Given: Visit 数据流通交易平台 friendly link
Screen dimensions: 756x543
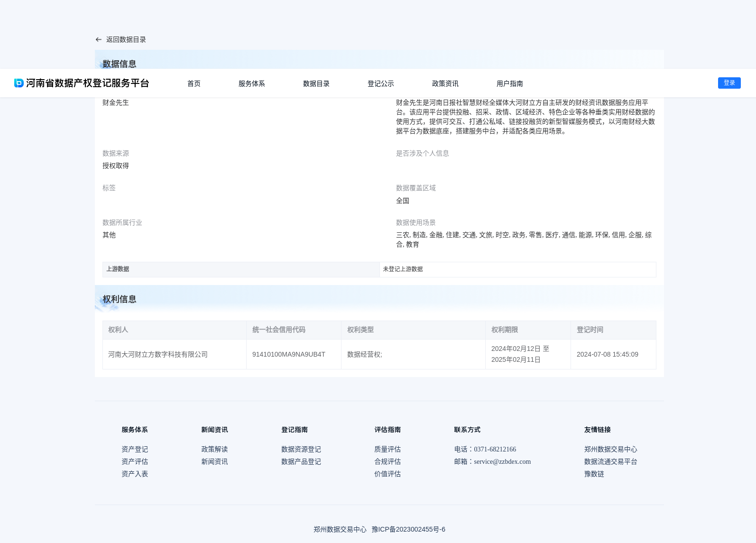Looking at the screenshot, I should [611, 461].
